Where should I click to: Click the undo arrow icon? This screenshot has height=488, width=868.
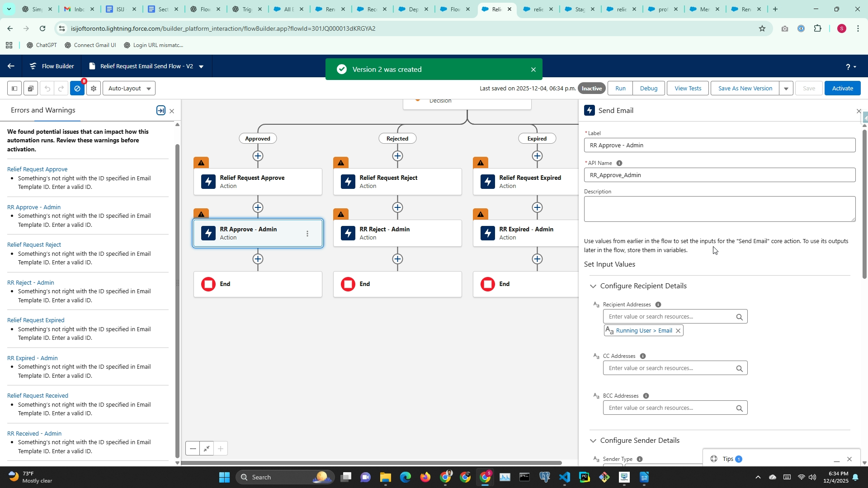click(x=47, y=89)
